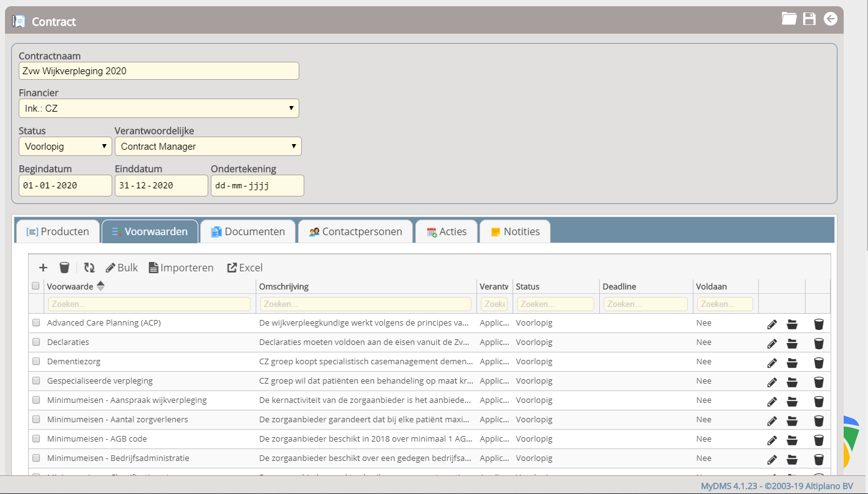Select the Voorwaarden tab
The height and width of the screenshot is (494, 868).
pyautogui.click(x=150, y=231)
